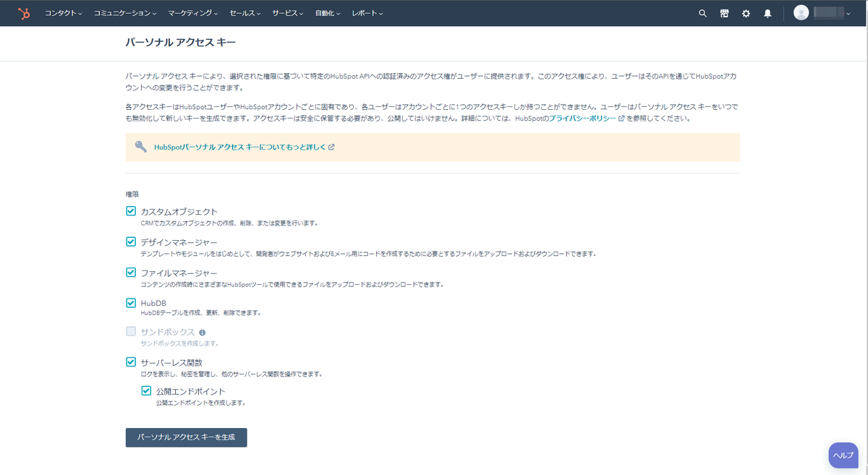Image resolution: width=868 pixels, height=475 pixels.
Task: Click the CRMでカスタムオブジェクトの作成 description text
Action: click(x=229, y=223)
